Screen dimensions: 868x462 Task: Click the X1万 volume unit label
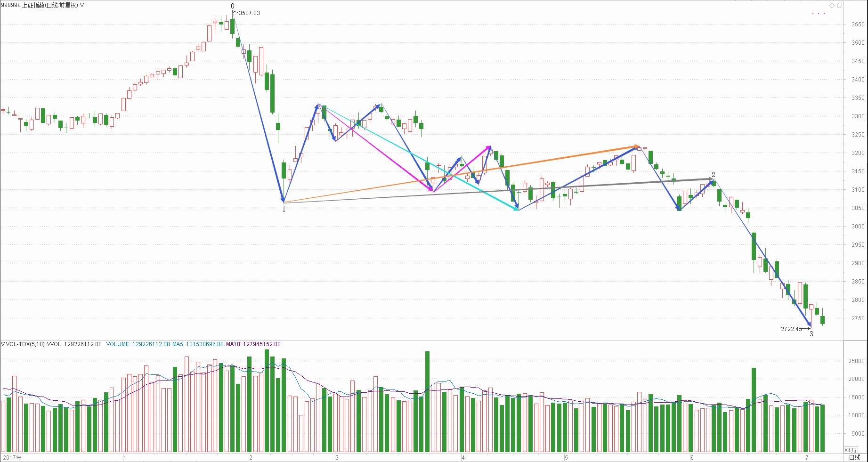pos(851,450)
